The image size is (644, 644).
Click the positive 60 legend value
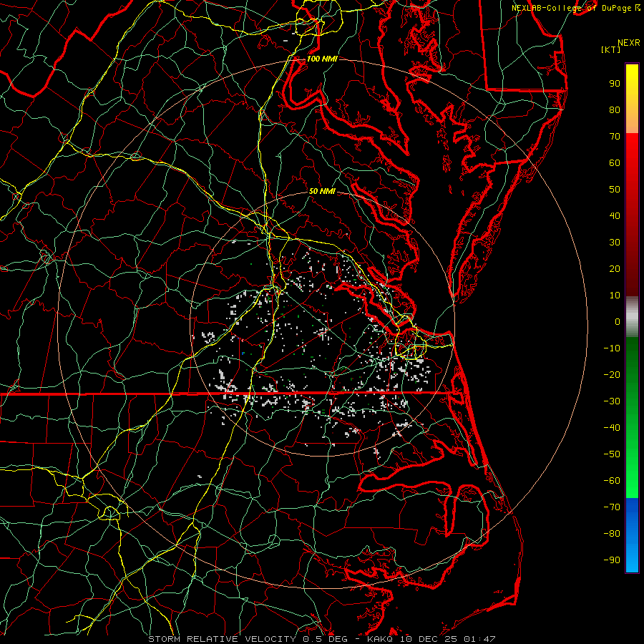tap(615, 162)
